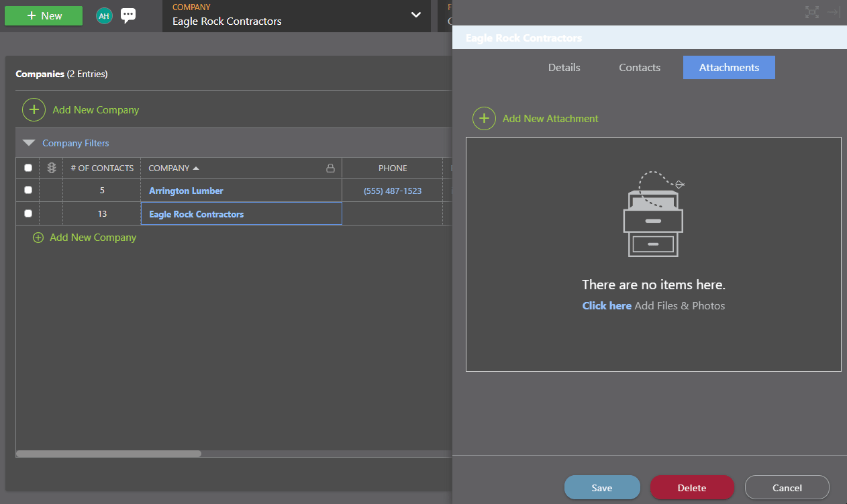The width and height of the screenshot is (847, 504).
Task: Click the lock icon in the COMPANY column
Action: point(330,168)
